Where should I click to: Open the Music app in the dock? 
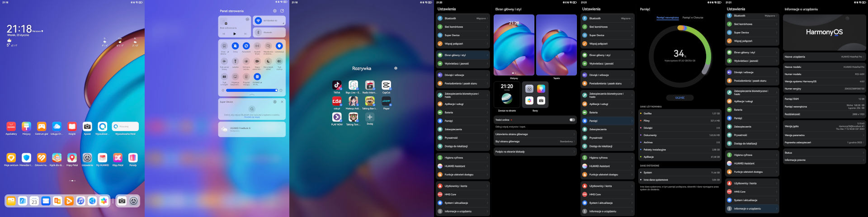click(x=80, y=201)
